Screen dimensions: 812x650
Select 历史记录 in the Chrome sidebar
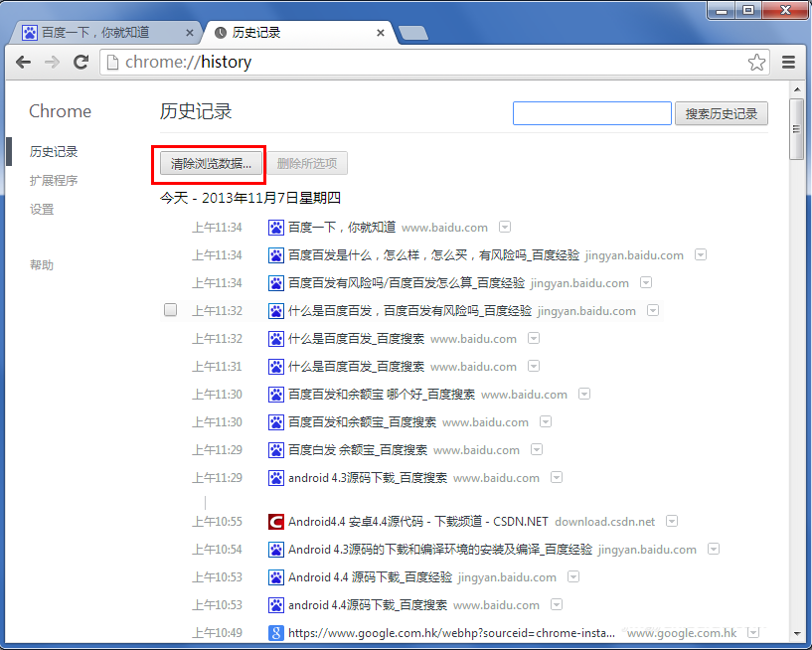point(54,152)
